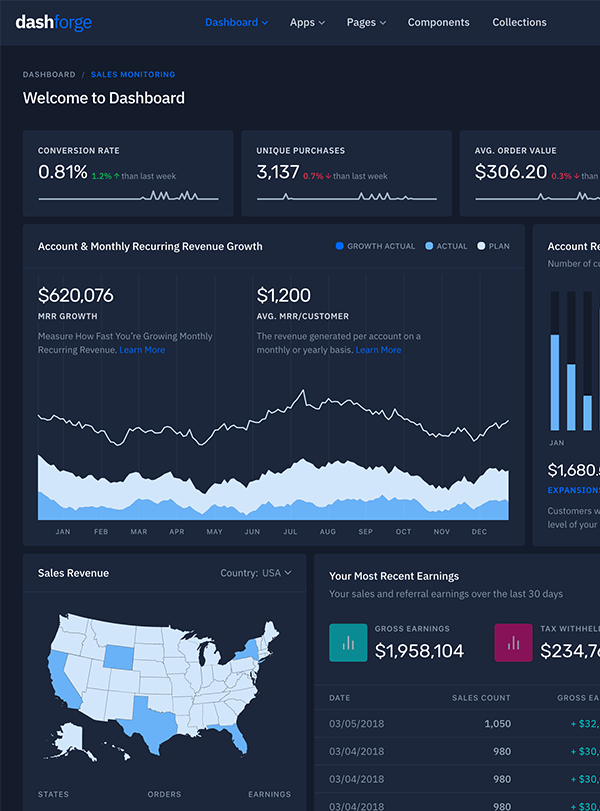This screenshot has height=811, width=600.
Task: Click the red unique purchases down arrow
Action: coord(329,176)
